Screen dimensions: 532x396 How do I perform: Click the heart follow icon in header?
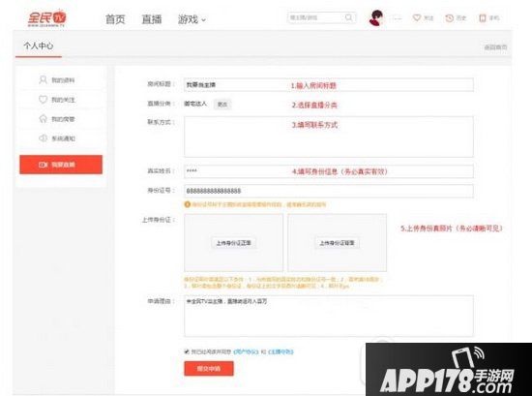click(417, 17)
